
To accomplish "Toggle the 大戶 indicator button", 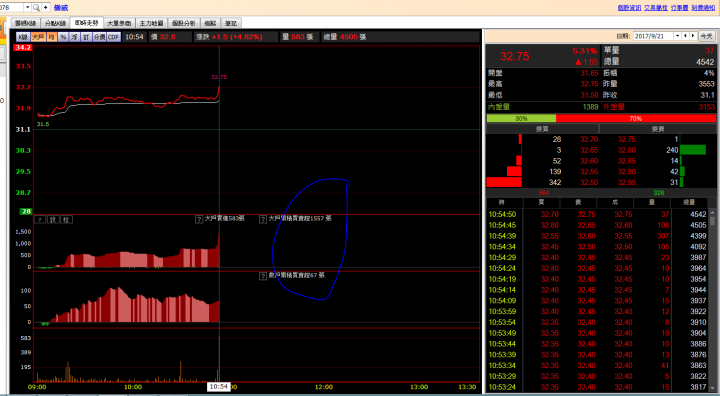I will pos(38,37).
